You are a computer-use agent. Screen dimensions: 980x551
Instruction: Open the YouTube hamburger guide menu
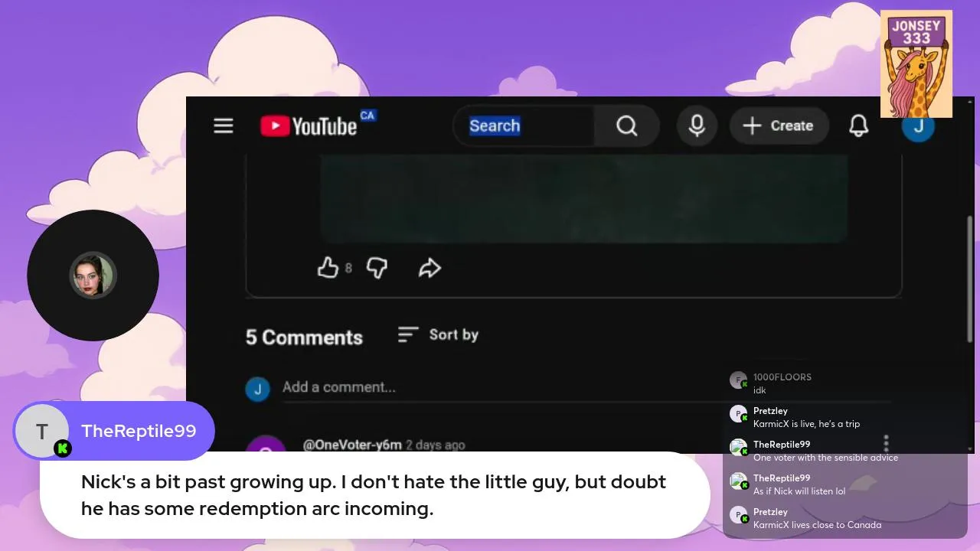tap(223, 126)
